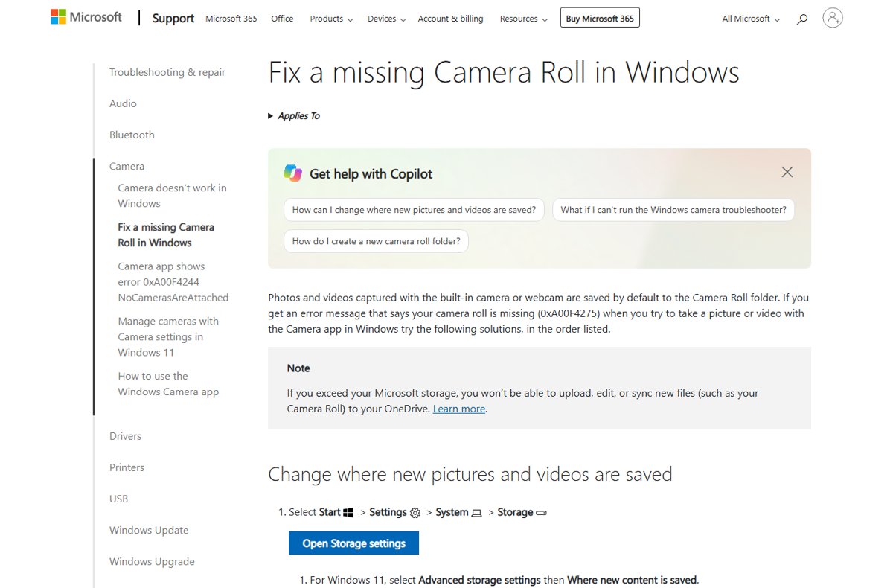
Task: Select Windows Upgrade in sidebar
Action: point(152,561)
